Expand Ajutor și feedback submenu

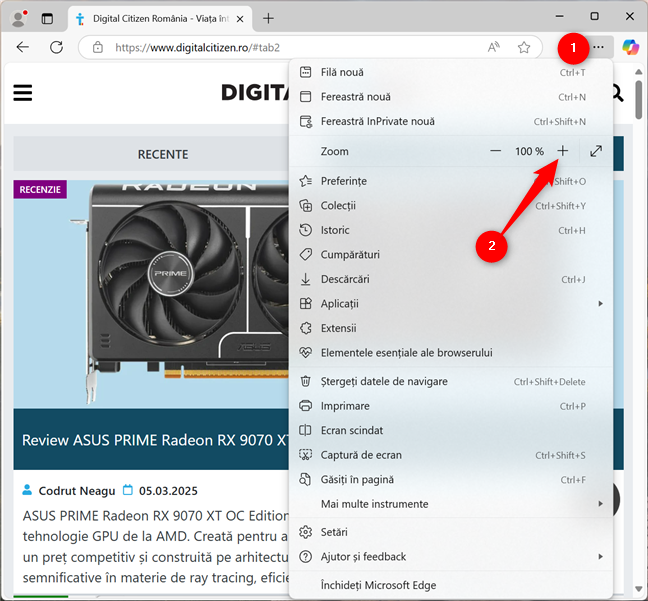coord(450,557)
